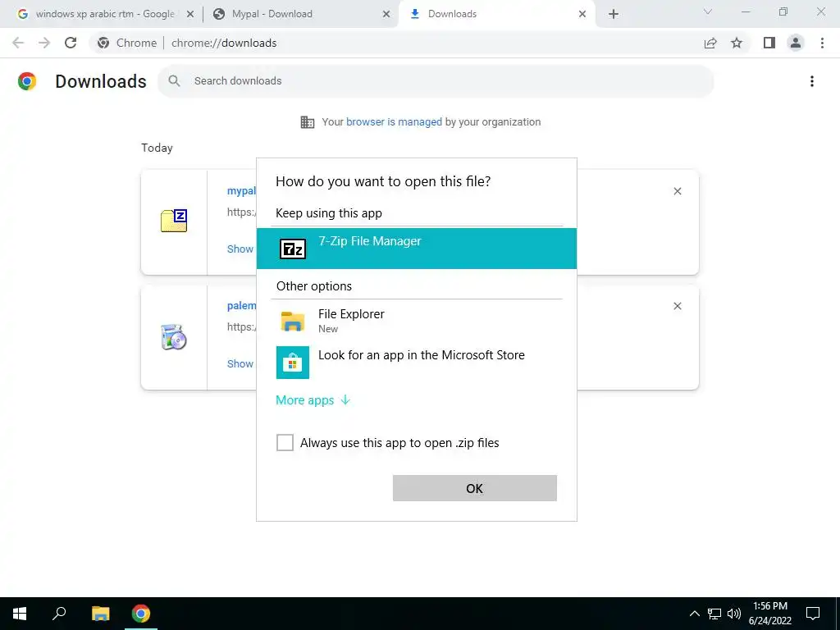The image size is (840, 630).
Task: Open the taskbar clock and date
Action: (769, 614)
